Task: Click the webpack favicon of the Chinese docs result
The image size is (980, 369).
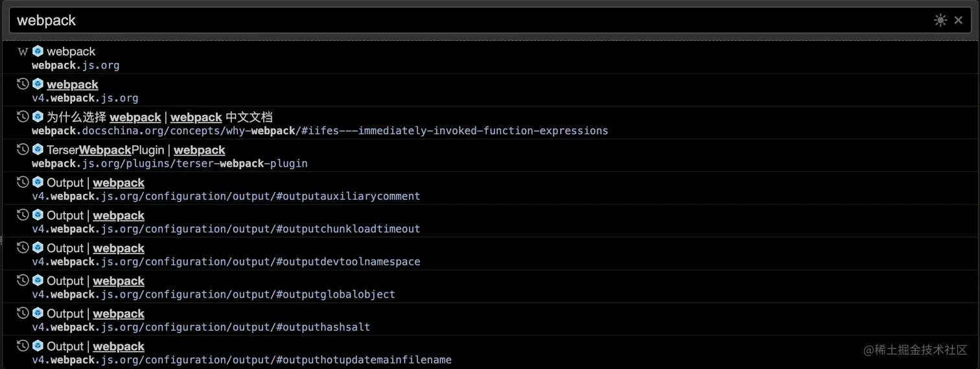Action: (x=38, y=117)
